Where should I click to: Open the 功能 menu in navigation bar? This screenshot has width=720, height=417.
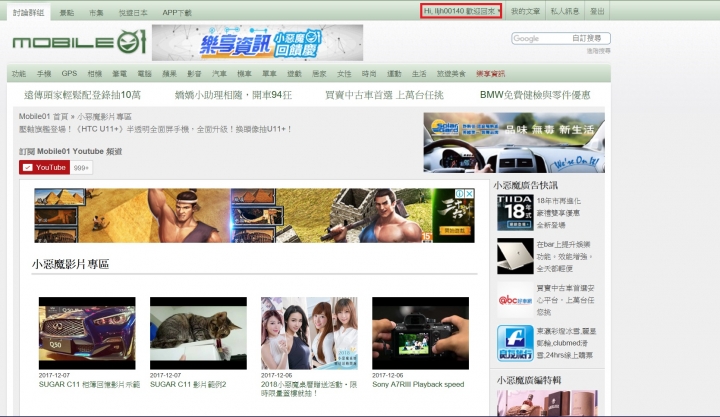(x=19, y=73)
